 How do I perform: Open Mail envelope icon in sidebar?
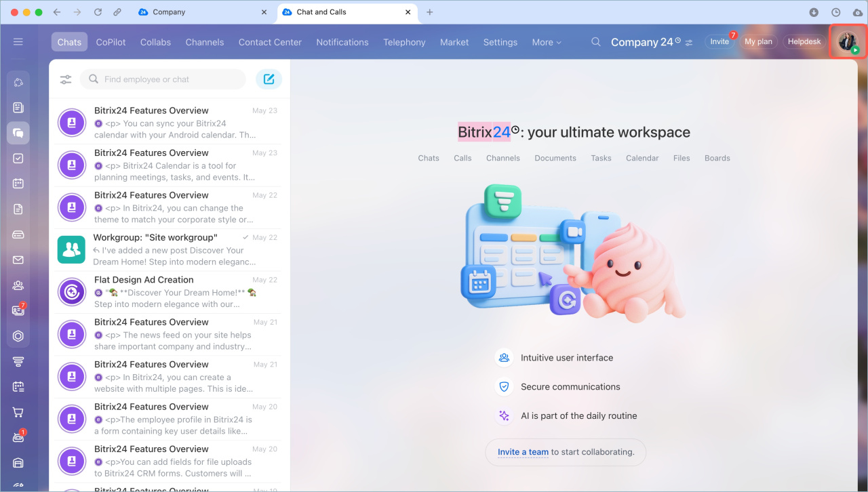[18, 260]
